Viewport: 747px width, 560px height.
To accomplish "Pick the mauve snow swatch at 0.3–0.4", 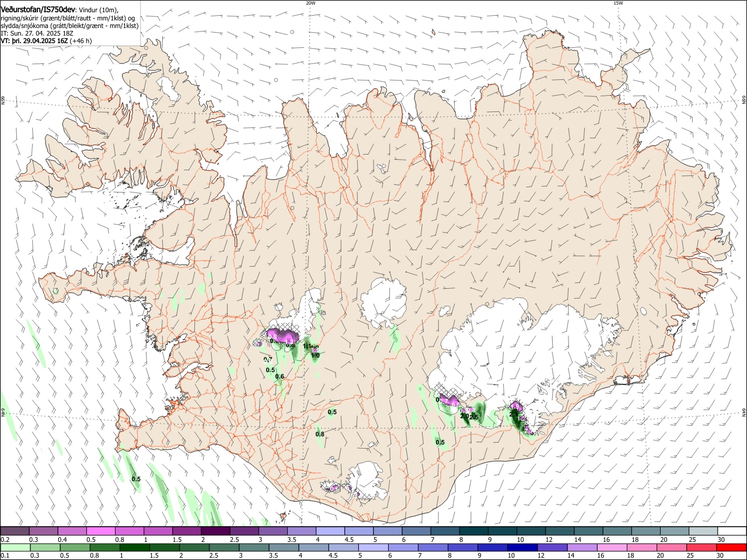I will [44, 531].
